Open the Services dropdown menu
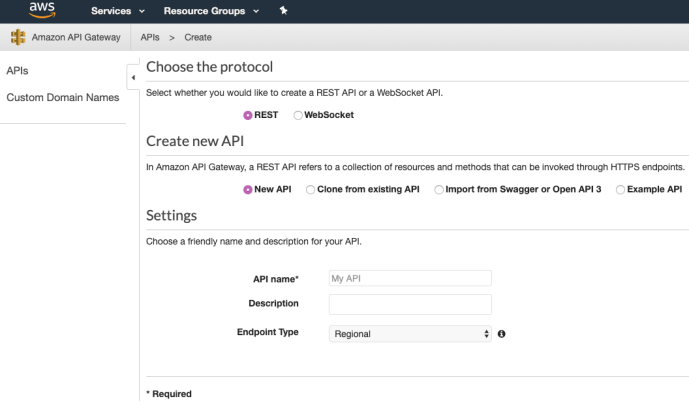Image resolution: width=689 pixels, height=401 pixels. [x=118, y=11]
